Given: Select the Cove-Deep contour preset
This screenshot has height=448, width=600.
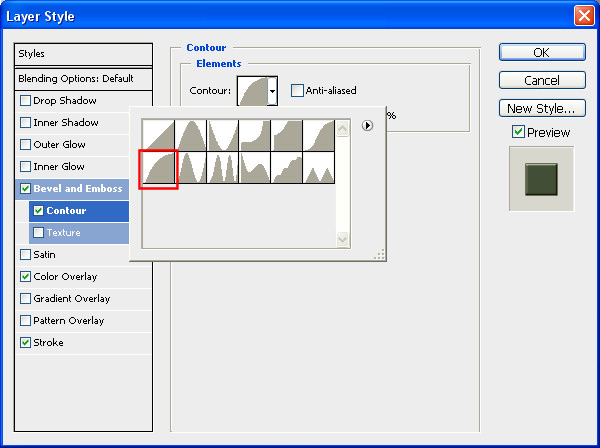Looking at the screenshot, I should pyautogui.click(x=255, y=135).
